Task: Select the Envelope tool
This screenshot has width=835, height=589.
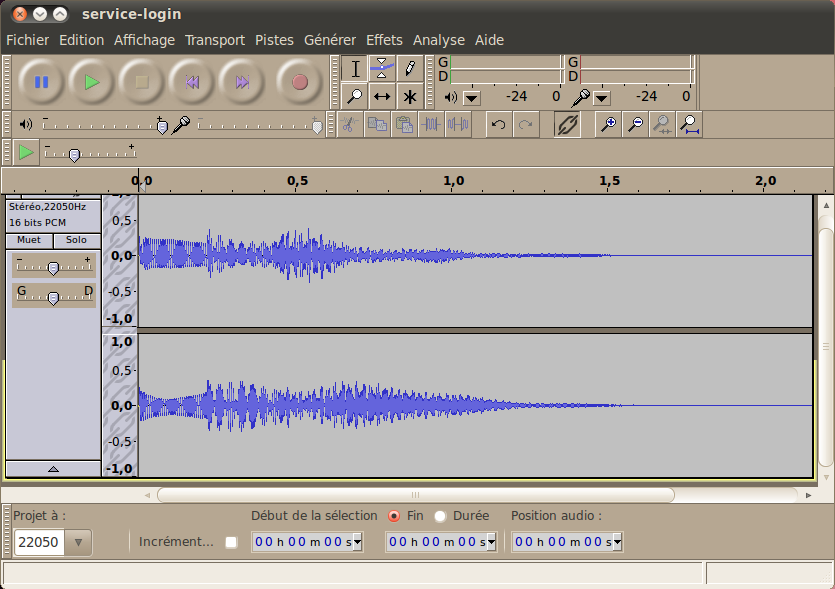Action: (x=382, y=69)
